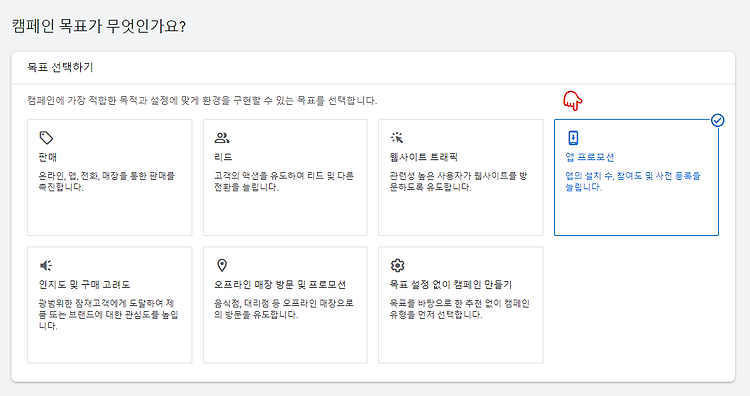Click the 앱의 설치 수 description text
The image size is (750, 396).
coord(632,182)
